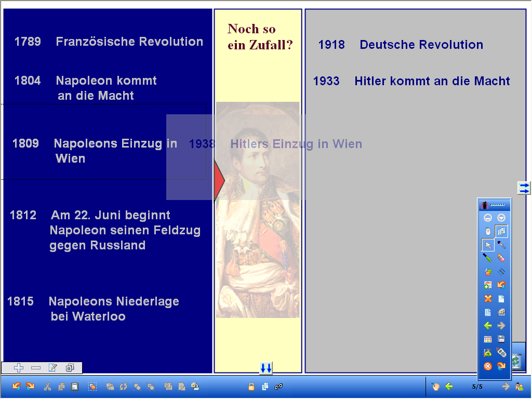Viewport: 532px width, 399px height.
Task: Roll up the floating toolbox with minus circle
Action: (x=487, y=218)
